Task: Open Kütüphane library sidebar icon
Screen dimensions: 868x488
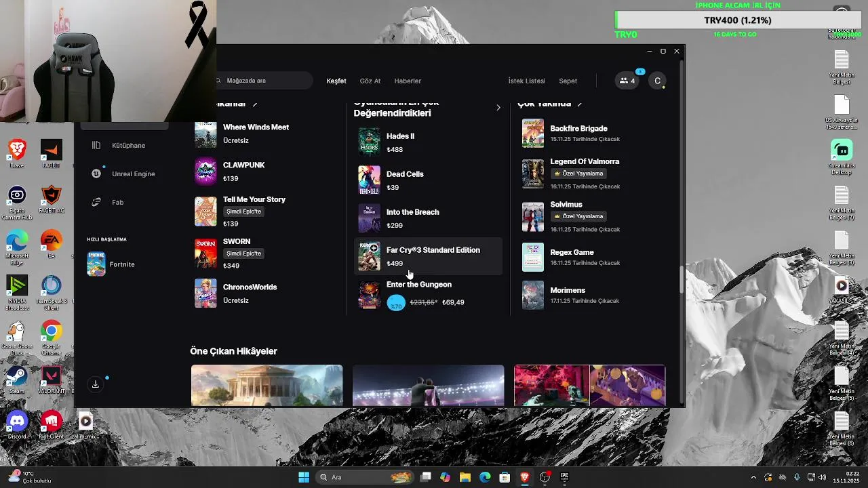Action: point(96,145)
